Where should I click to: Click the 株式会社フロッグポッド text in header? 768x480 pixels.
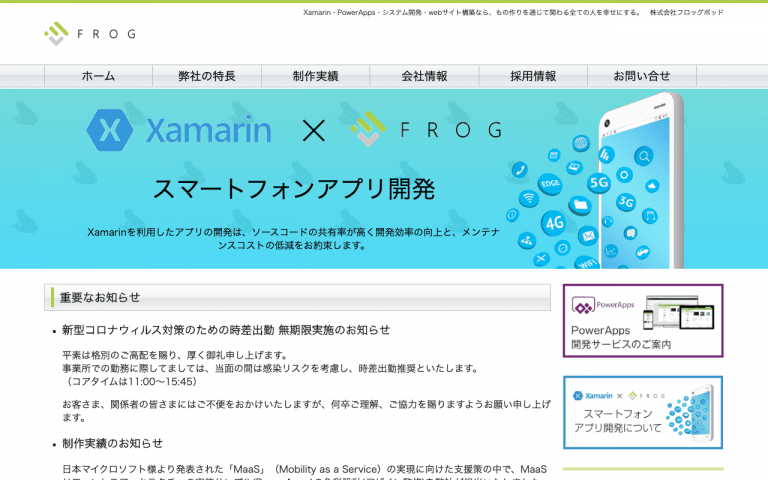pyautogui.click(x=686, y=12)
